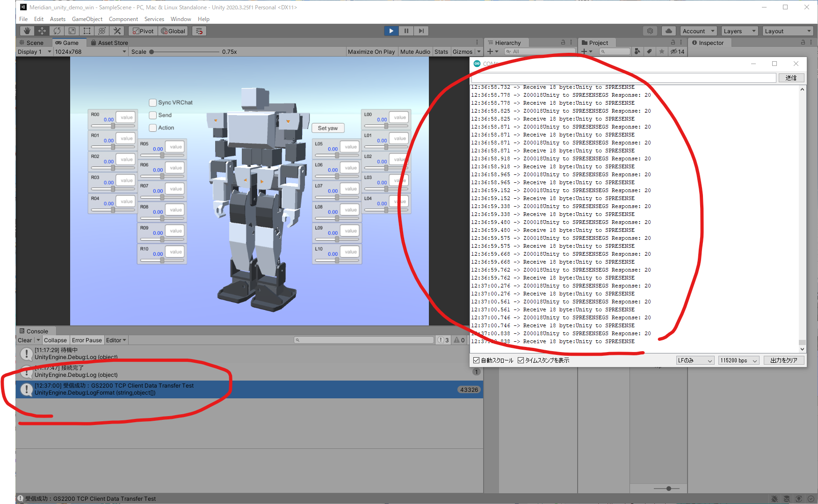Select the Move tool

[x=42, y=31]
